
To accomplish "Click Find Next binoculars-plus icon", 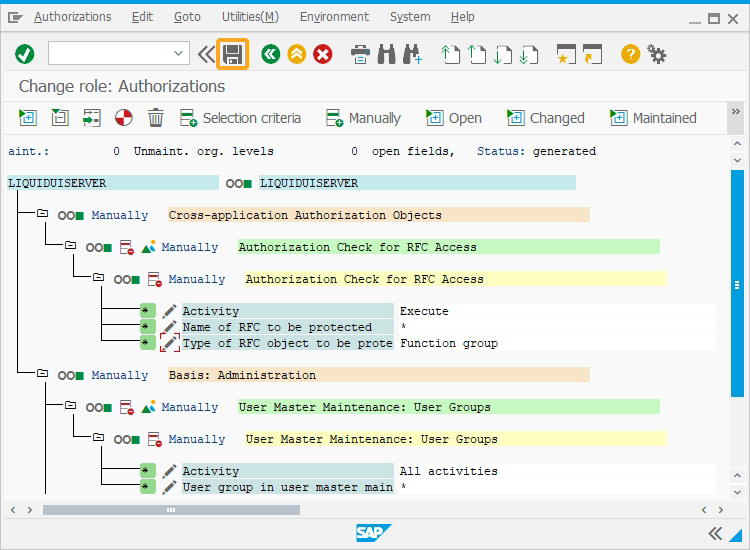I will 412,54.
